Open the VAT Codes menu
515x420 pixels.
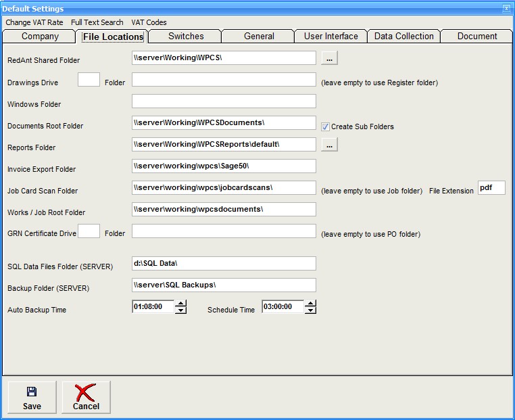149,22
